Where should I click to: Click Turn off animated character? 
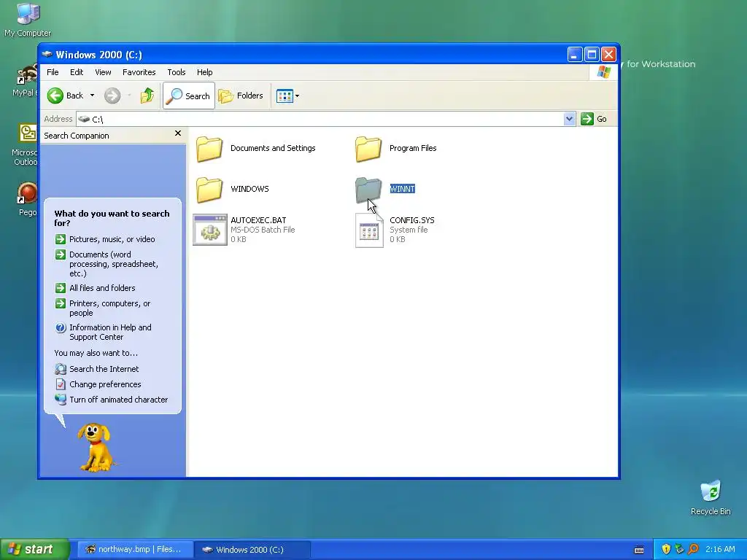click(x=119, y=400)
